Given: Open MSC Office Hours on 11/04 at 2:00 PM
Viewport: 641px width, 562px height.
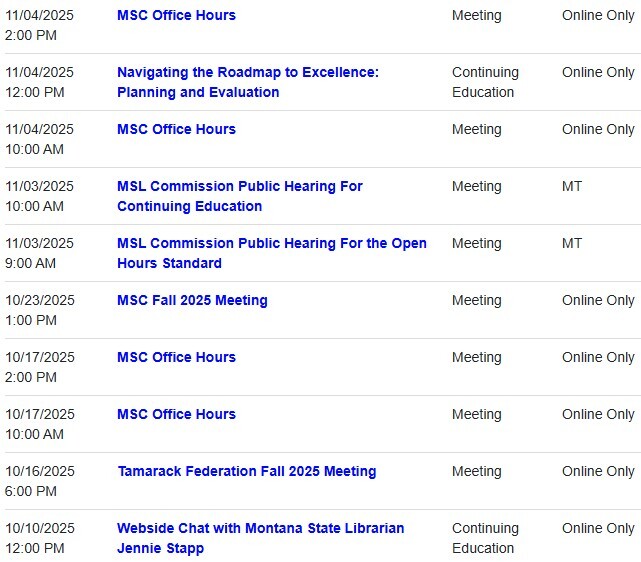Looking at the screenshot, I should point(176,16).
